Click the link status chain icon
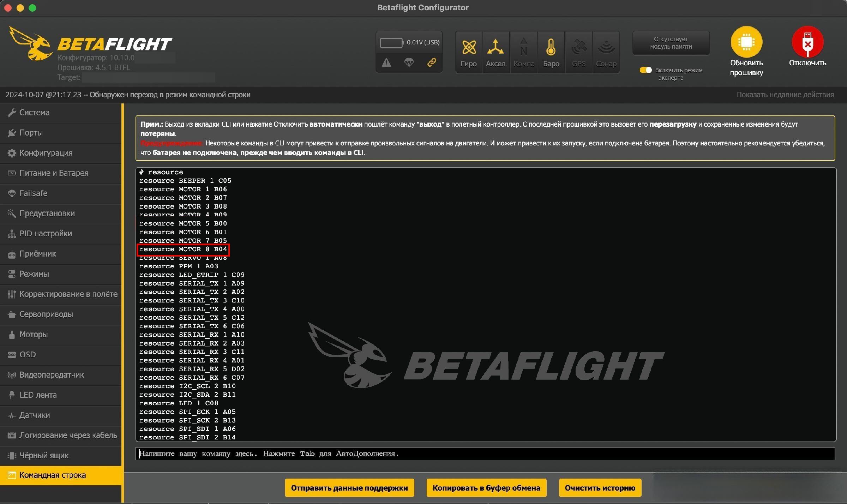This screenshot has width=847, height=504. [432, 63]
